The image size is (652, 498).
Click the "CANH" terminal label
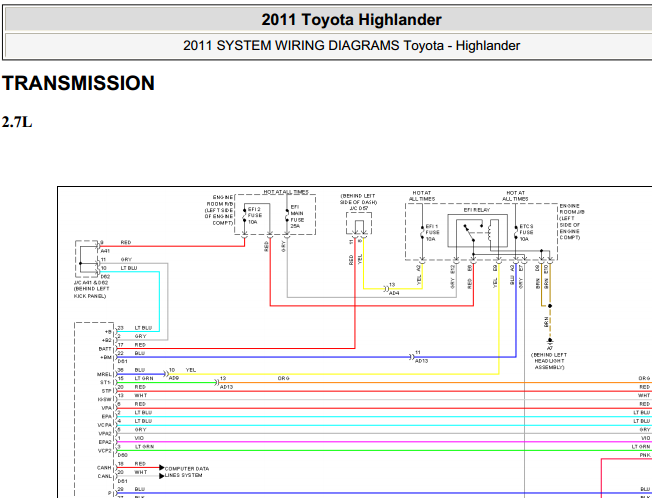tap(104, 468)
